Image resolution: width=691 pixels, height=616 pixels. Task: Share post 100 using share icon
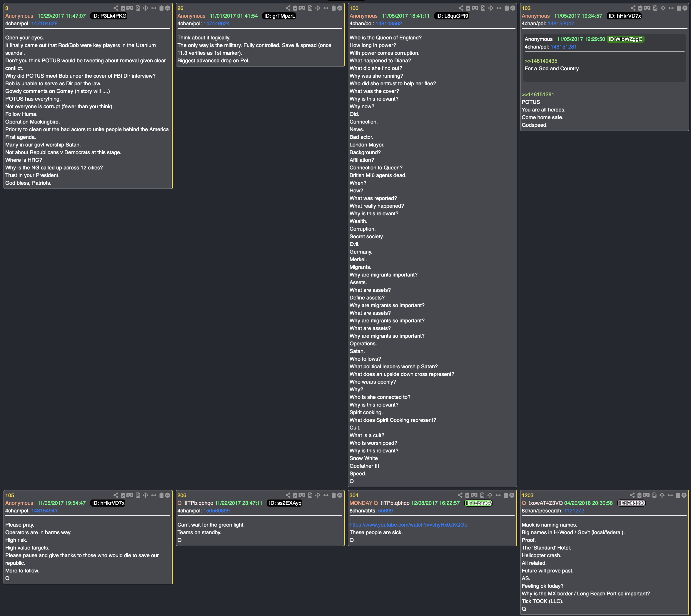click(461, 8)
